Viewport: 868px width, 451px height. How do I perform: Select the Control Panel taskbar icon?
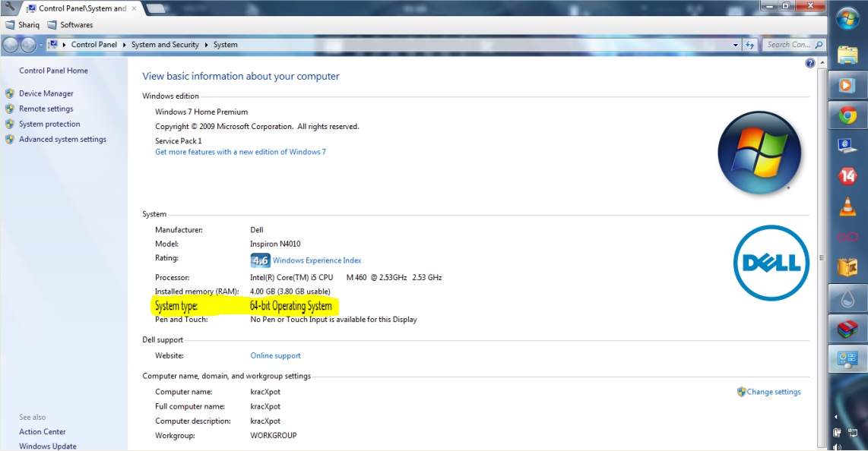click(x=847, y=360)
